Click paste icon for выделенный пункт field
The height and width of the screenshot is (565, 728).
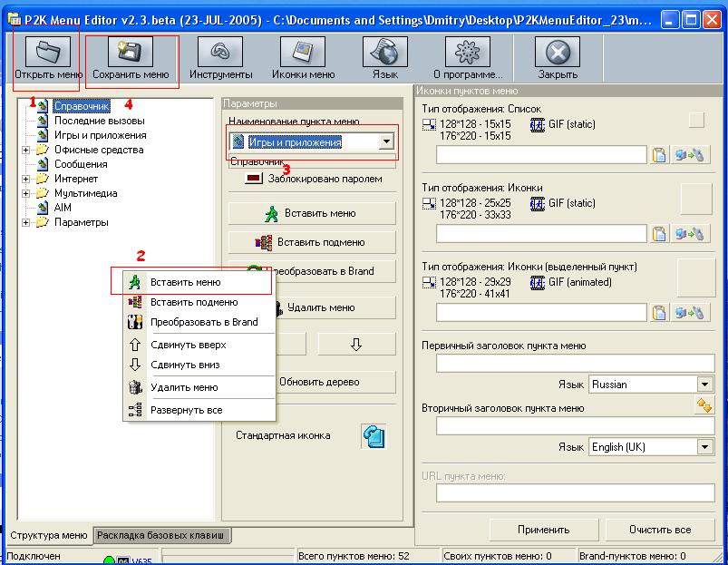pos(659,313)
